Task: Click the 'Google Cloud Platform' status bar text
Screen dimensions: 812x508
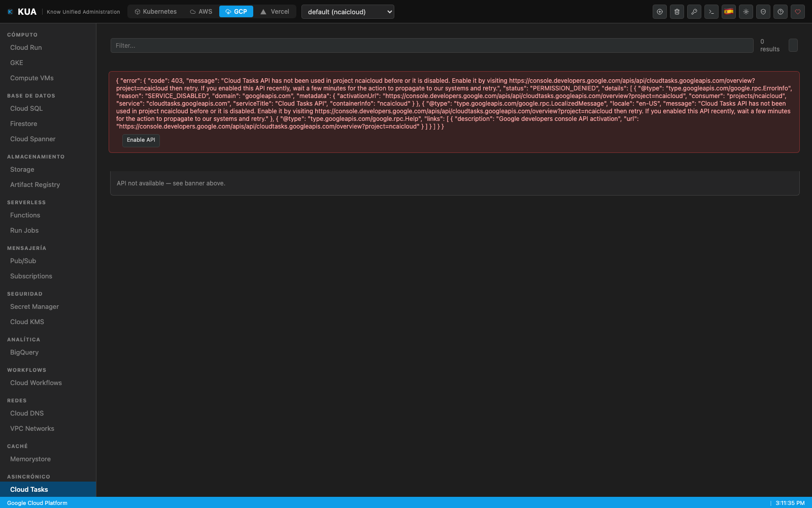Action: [x=37, y=503]
